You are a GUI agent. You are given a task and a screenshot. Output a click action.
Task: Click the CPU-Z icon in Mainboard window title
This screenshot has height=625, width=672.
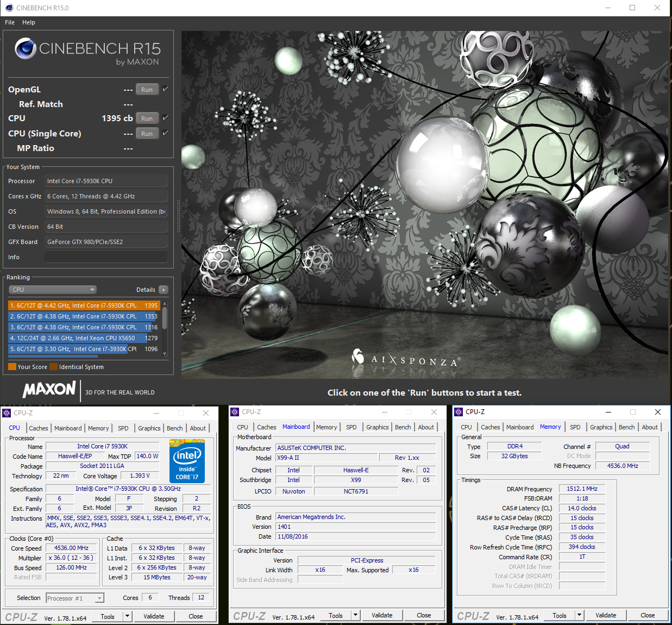coord(235,412)
